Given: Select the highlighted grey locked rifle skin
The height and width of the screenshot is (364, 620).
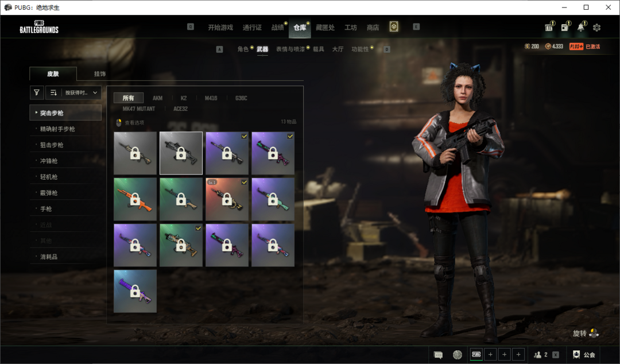Looking at the screenshot, I should (x=181, y=153).
